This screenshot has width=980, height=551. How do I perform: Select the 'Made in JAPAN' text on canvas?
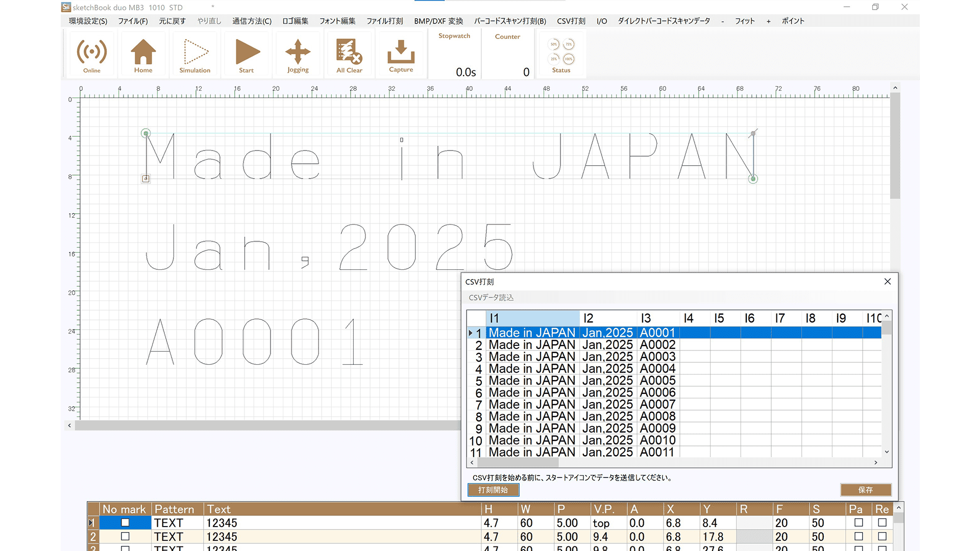click(x=449, y=156)
